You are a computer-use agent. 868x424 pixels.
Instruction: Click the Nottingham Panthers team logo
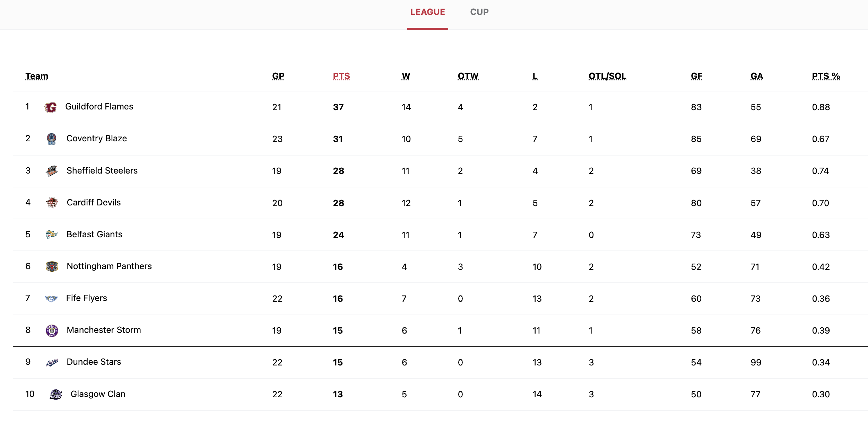(x=52, y=266)
